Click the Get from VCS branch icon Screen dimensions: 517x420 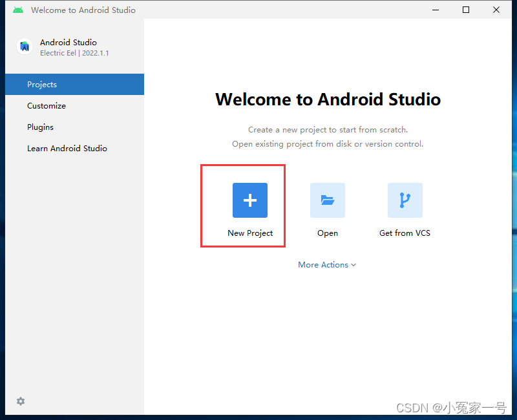click(405, 200)
